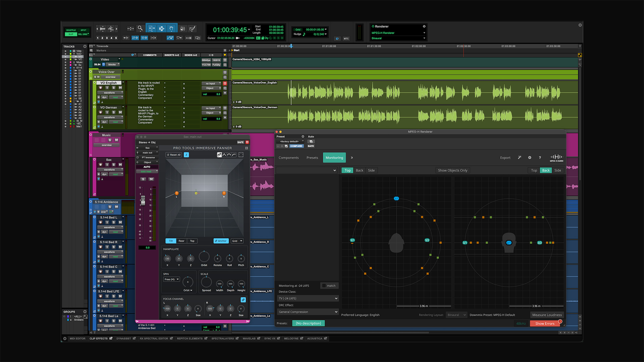This screenshot has height=362, width=644.
Task: Click the 3/1 object on the renderer's top-view map
Action: coord(352,240)
